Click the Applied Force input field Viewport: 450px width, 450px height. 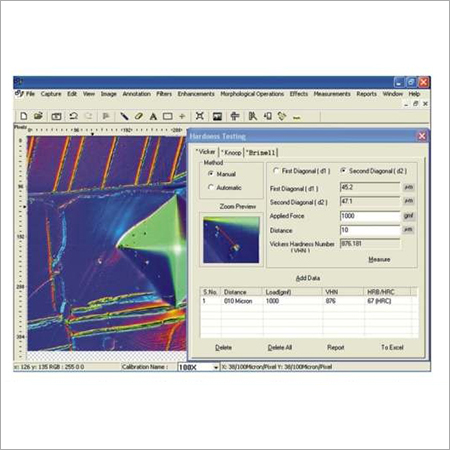370,216
